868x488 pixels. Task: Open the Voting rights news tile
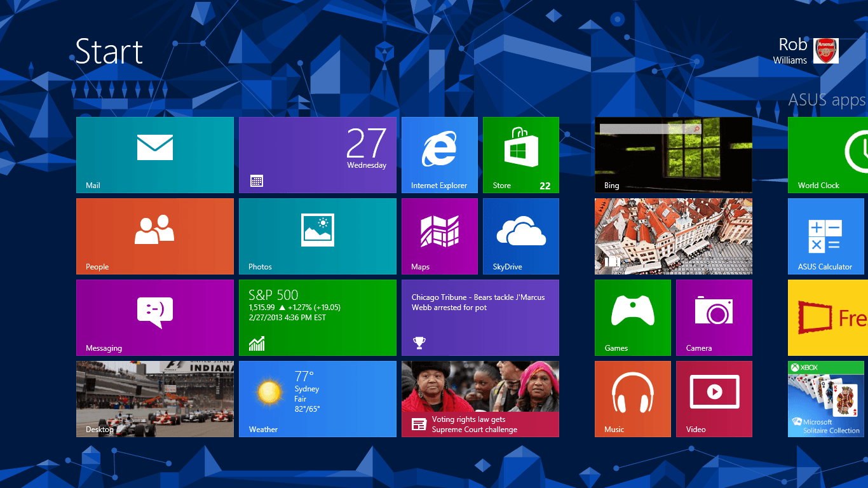480,399
